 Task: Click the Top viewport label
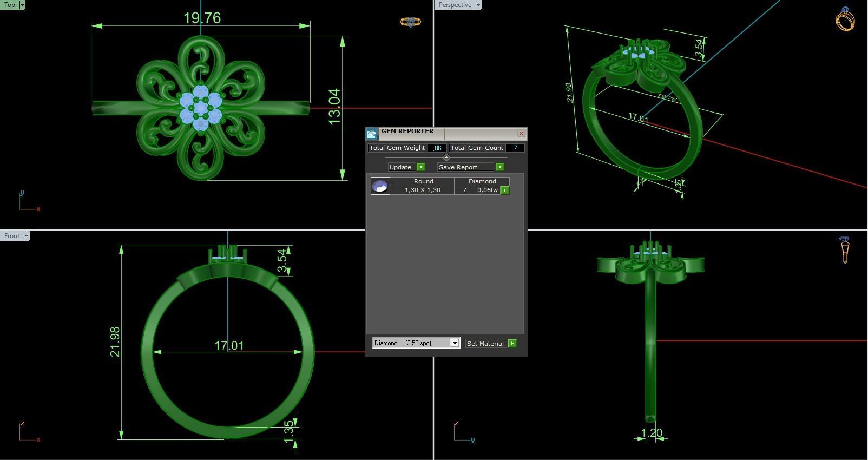click(x=10, y=5)
